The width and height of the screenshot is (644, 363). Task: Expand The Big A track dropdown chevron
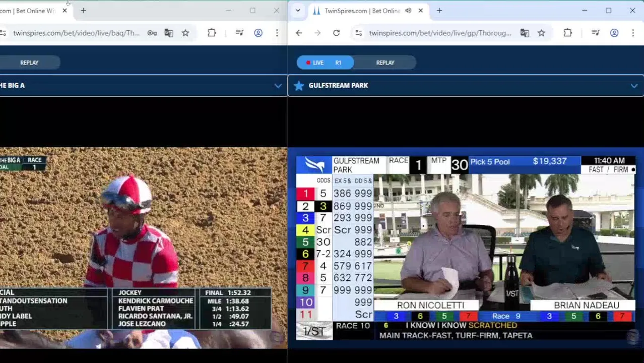[278, 86]
